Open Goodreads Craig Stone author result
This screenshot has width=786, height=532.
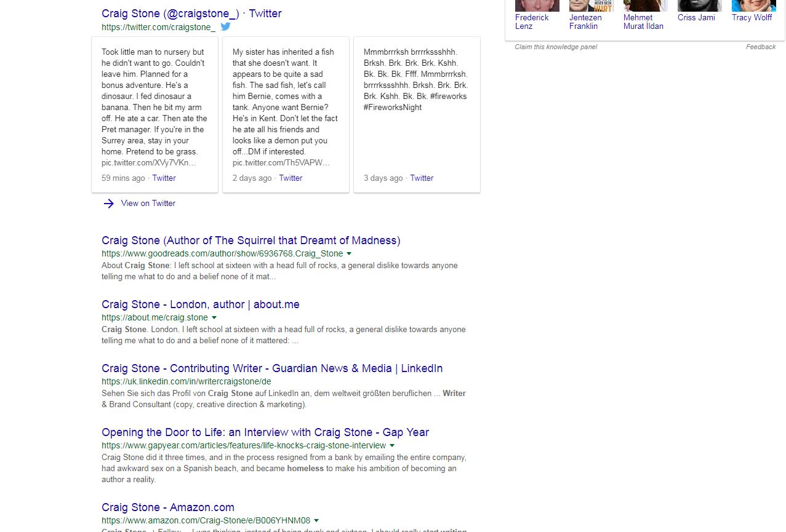pos(251,240)
